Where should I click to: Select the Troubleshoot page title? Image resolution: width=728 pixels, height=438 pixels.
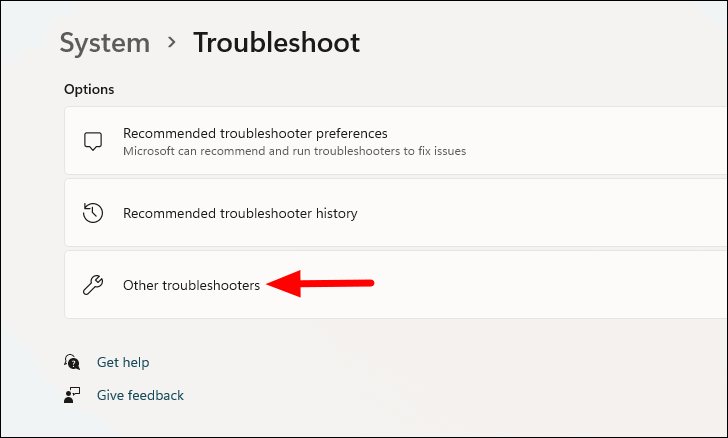[x=277, y=43]
